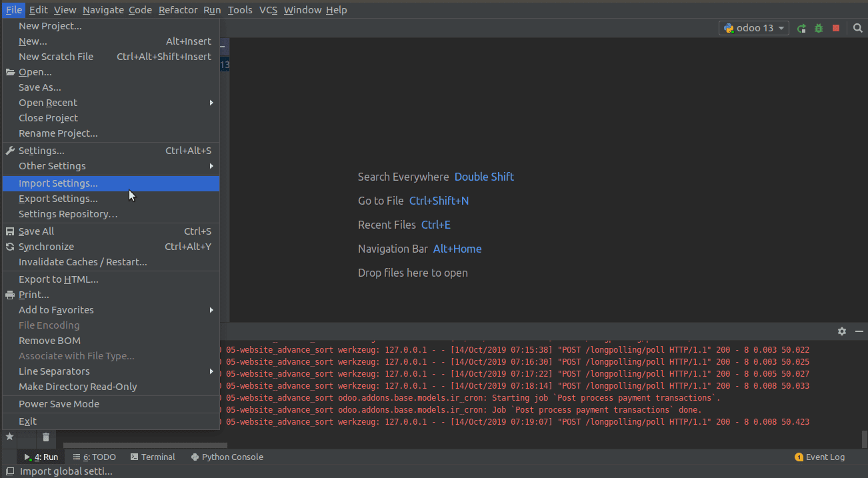Open the Event Log button

tap(820, 457)
